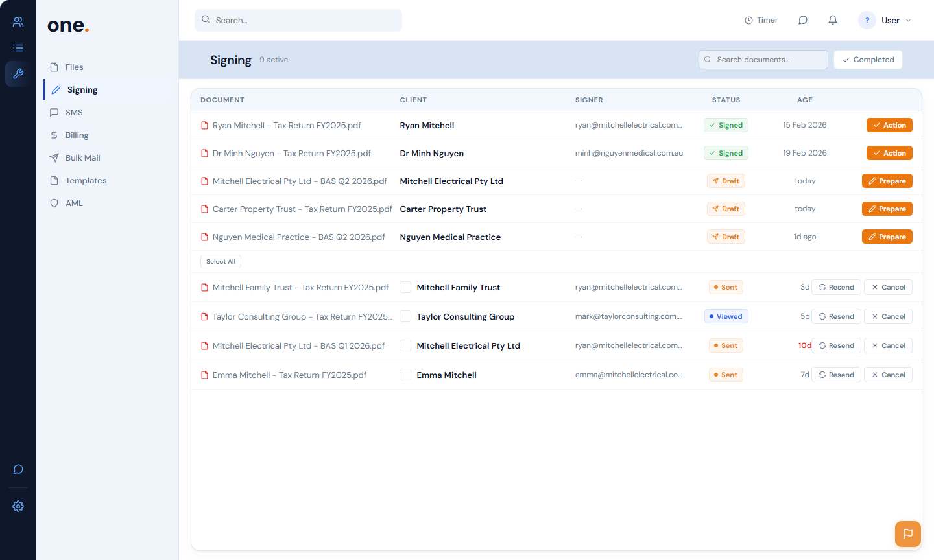Viewport: 934px width, 560px height.
Task: Focus the Search documents field
Action: coord(763,60)
